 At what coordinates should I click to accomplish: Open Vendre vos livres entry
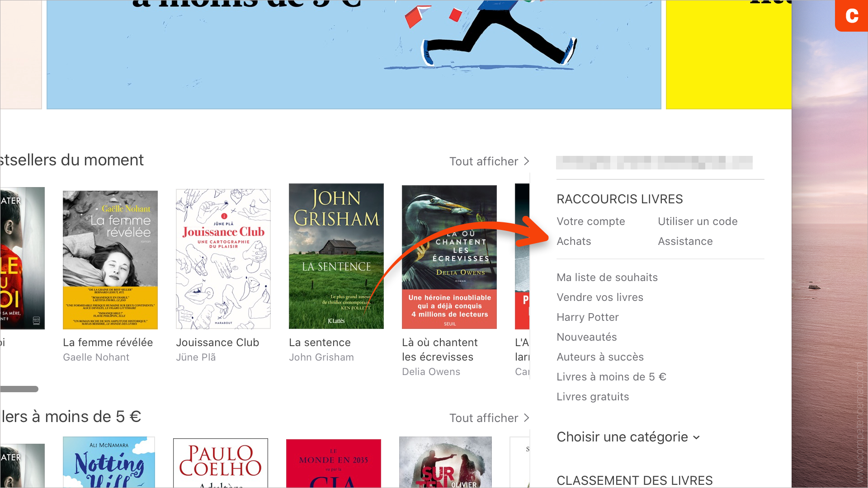click(599, 297)
